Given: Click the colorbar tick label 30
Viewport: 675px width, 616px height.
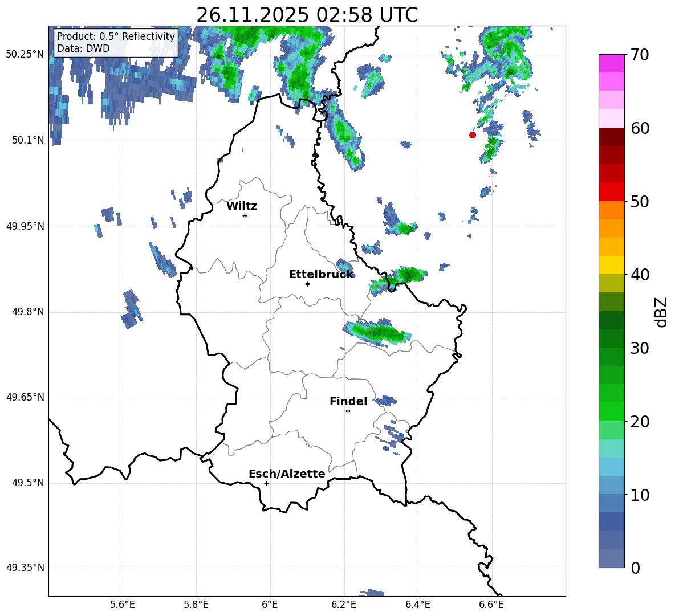Looking at the screenshot, I should 640,348.
